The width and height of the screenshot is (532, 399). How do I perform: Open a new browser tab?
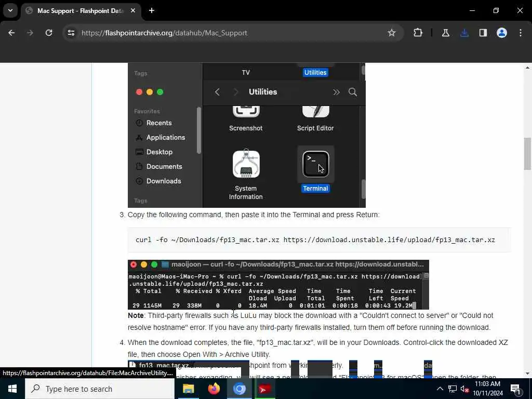[x=152, y=10]
